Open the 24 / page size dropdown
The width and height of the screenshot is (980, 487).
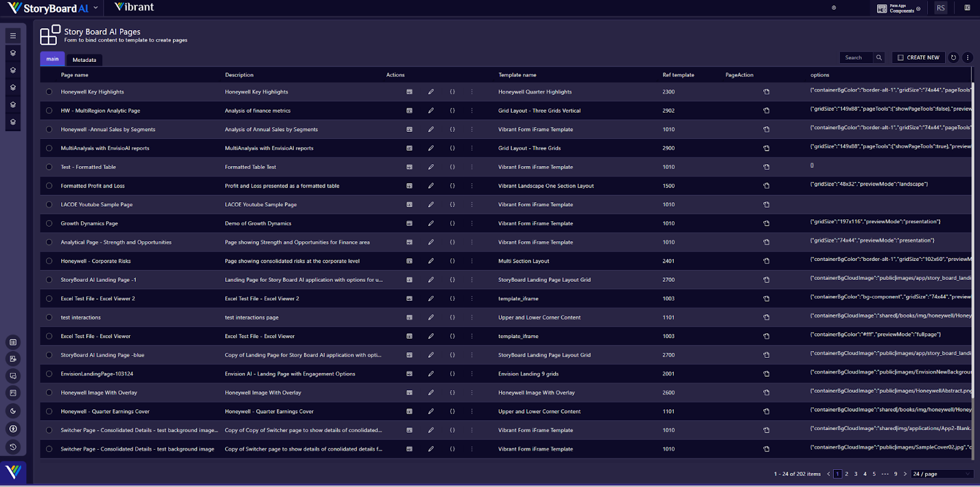(x=941, y=474)
